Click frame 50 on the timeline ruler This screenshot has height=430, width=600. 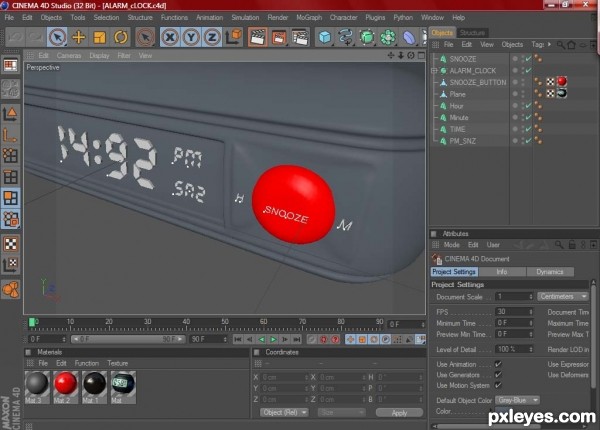[225, 324]
